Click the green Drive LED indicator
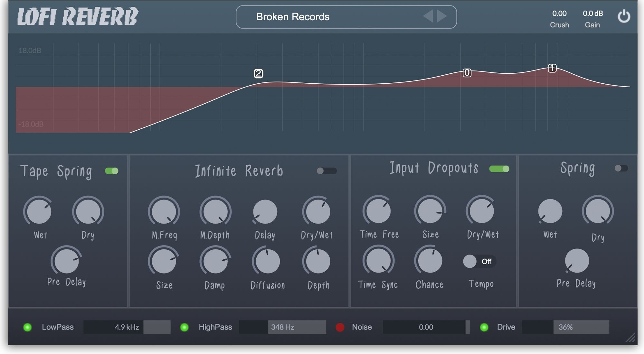Screen dimensions: 644x354 click(484, 327)
